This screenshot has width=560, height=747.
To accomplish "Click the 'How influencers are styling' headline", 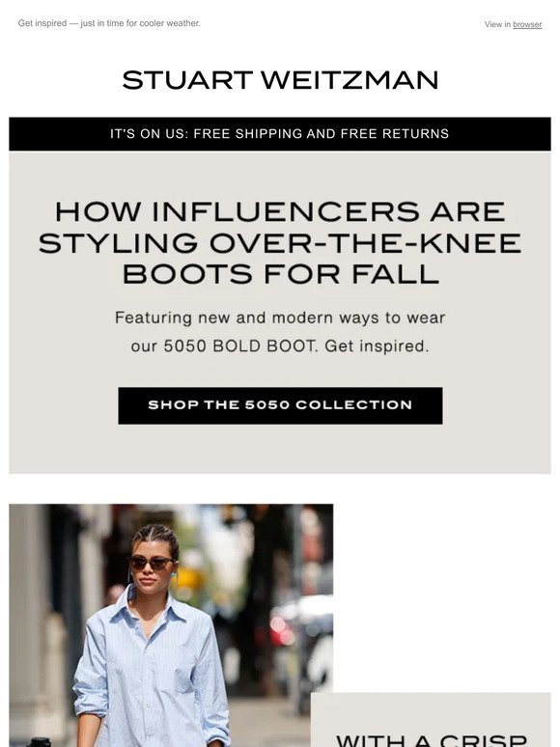I will pyautogui.click(x=280, y=242).
